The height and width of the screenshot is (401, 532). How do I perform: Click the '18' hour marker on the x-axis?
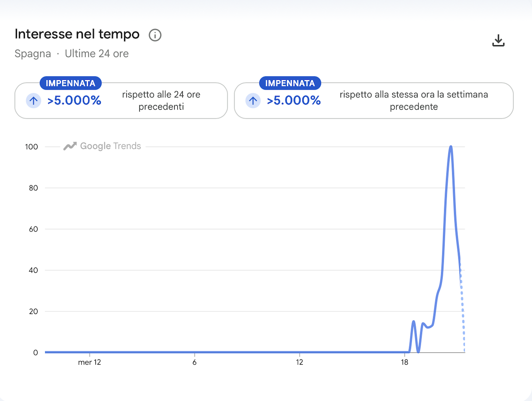point(404,362)
